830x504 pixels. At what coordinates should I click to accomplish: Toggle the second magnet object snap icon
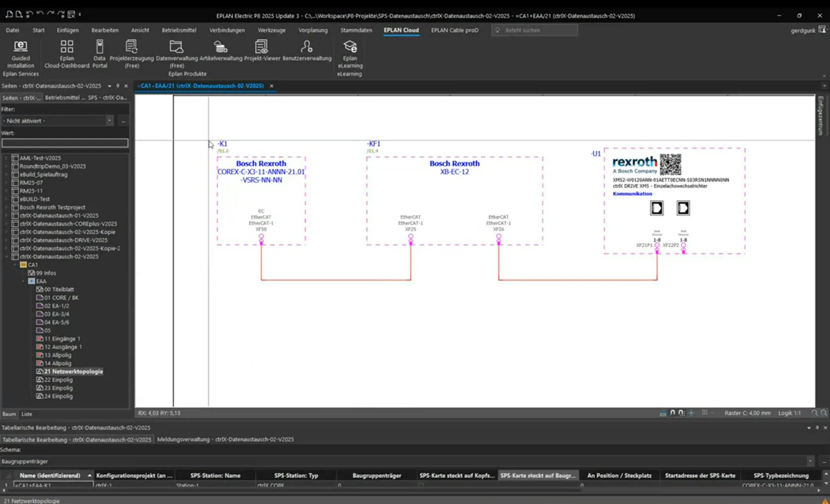click(x=682, y=413)
